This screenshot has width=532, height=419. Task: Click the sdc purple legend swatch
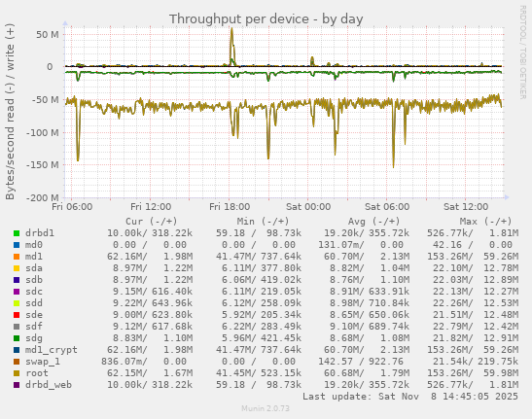(17, 292)
